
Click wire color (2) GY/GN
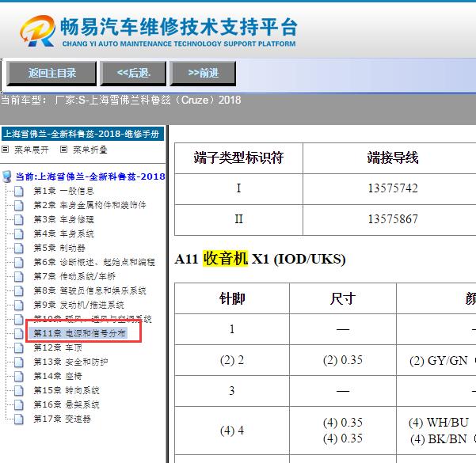[438, 361]
